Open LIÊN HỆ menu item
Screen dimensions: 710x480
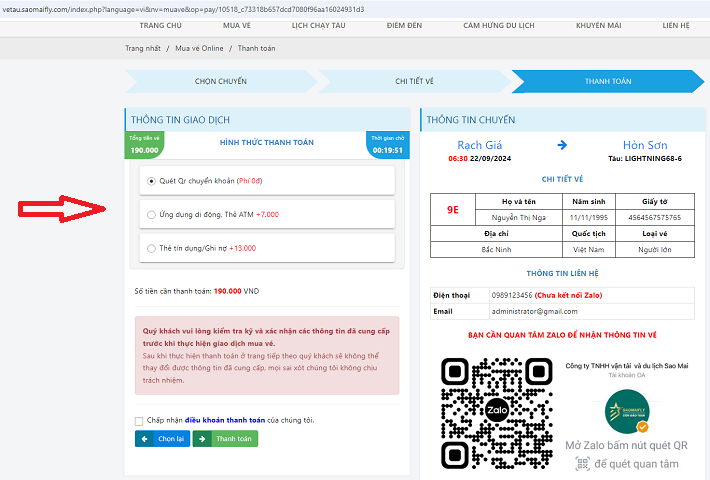(676, 26)
